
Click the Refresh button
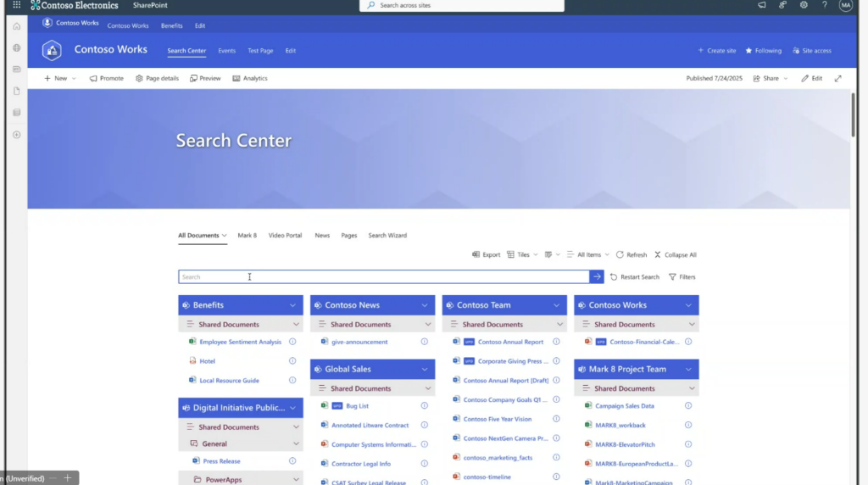click(x=631, y=254)
